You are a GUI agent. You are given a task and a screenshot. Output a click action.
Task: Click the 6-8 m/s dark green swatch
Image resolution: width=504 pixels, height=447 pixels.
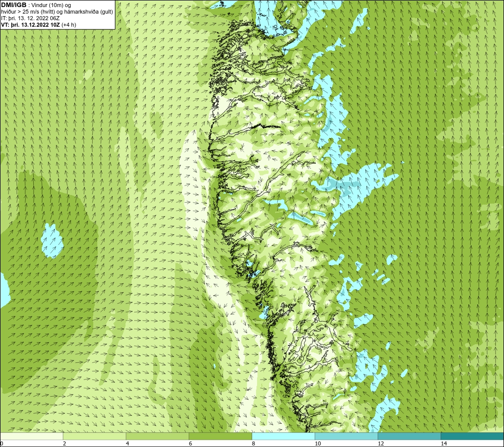coord(220,436)
